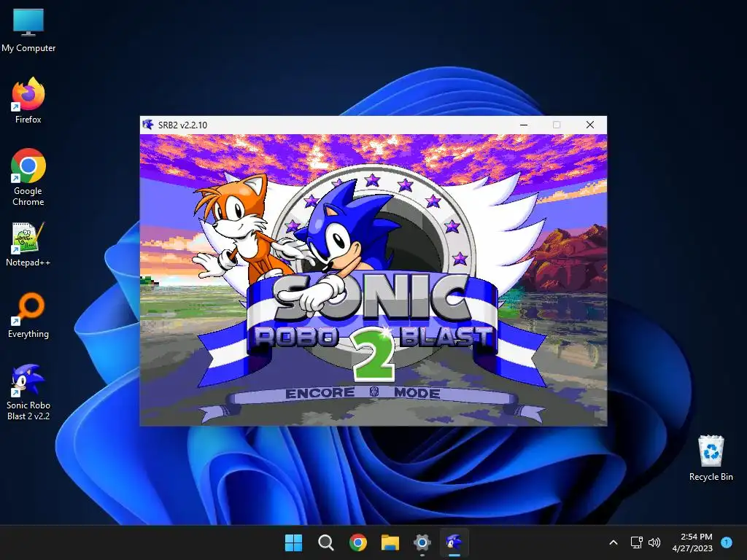Image resolution: width=747 pixels, height=560 pixels.
Task: Open Chrome from the taskbar
Action: coord(357,542)
